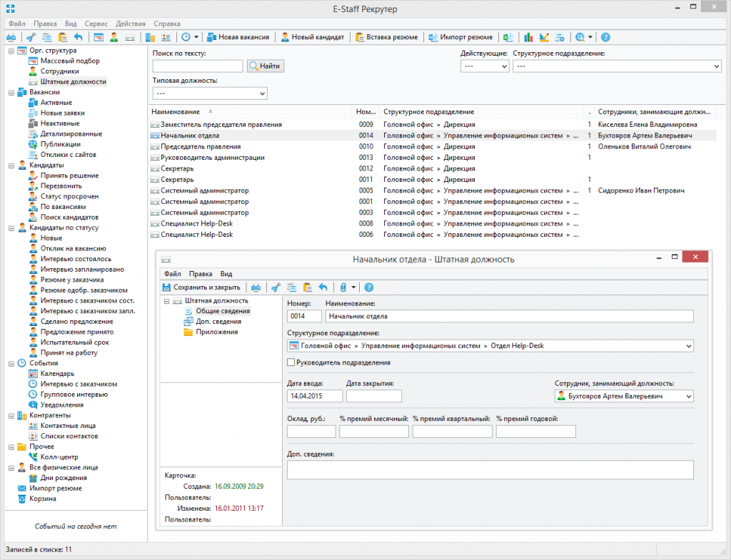The image size is (731, 560).
Task: Click the cut scissors icon in main toolbar
Action: [31, 37]
